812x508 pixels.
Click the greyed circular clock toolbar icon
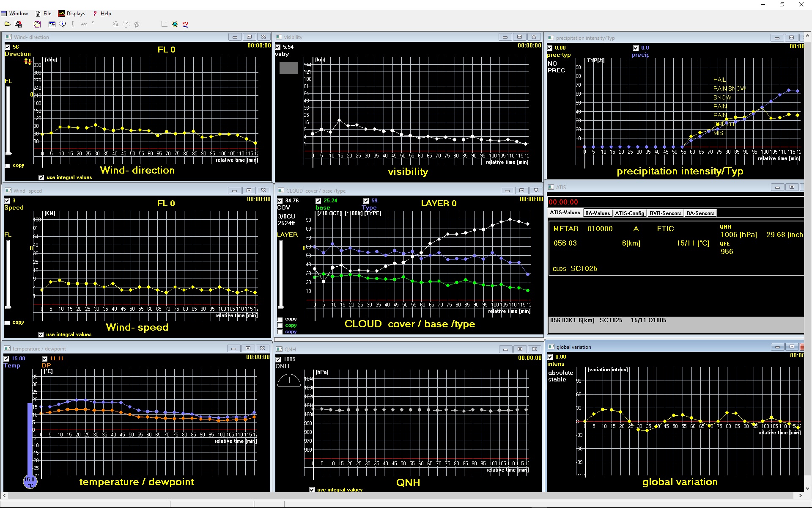[126, 24]
